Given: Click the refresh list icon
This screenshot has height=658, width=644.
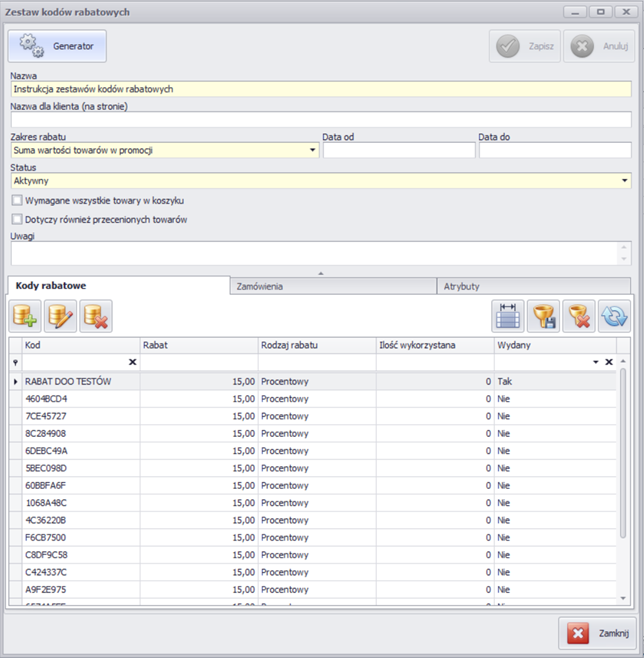Looking at the screenshot, I should (x=614, y=316).
